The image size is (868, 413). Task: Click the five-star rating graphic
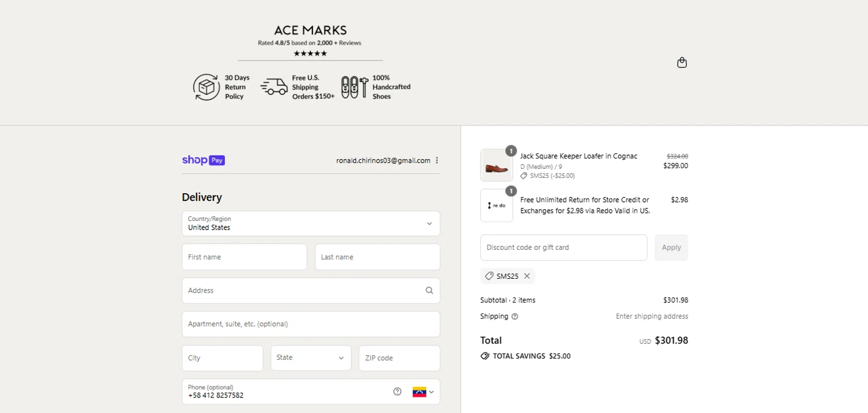[x=310, y=53]
